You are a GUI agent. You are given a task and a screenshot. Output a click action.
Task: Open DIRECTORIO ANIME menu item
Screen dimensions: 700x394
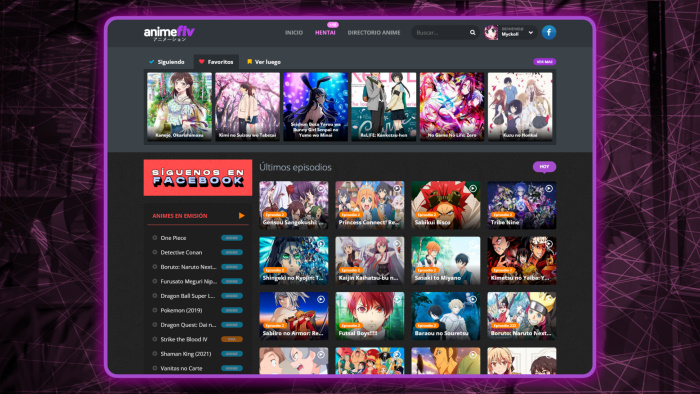(374, 33)
